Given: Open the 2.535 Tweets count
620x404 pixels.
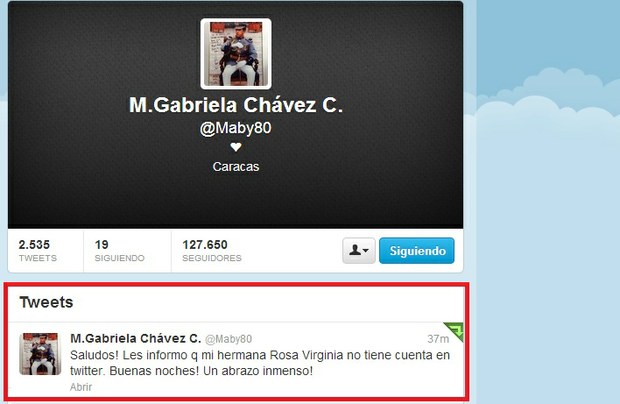Looking at the screenshot, I should [38, 251].
